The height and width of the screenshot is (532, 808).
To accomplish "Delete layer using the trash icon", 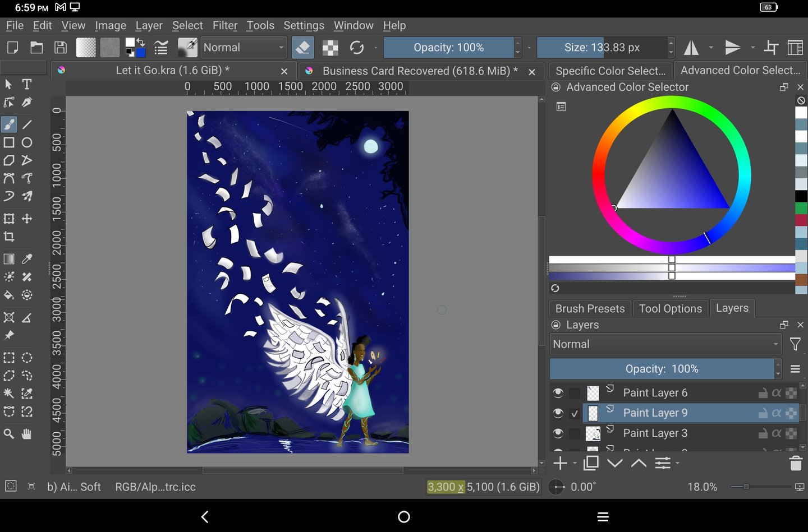I will 795,463.
